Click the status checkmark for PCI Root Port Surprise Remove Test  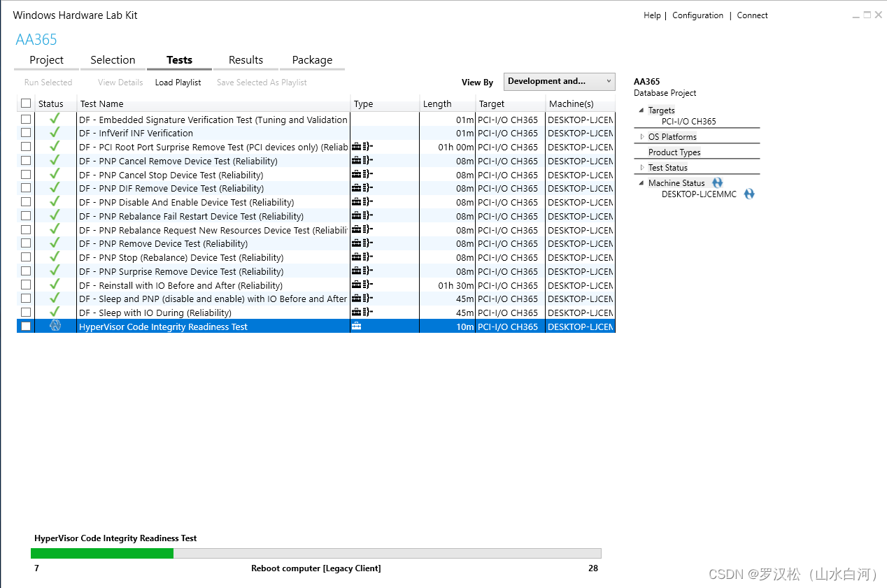[55, 147]
